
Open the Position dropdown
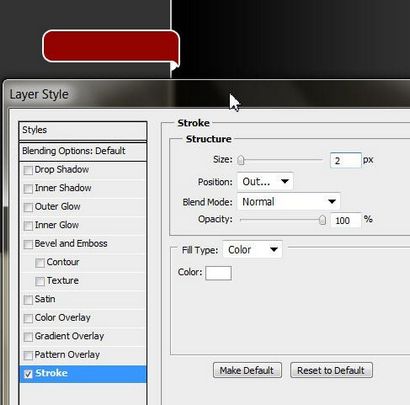[x=265, y=182]
